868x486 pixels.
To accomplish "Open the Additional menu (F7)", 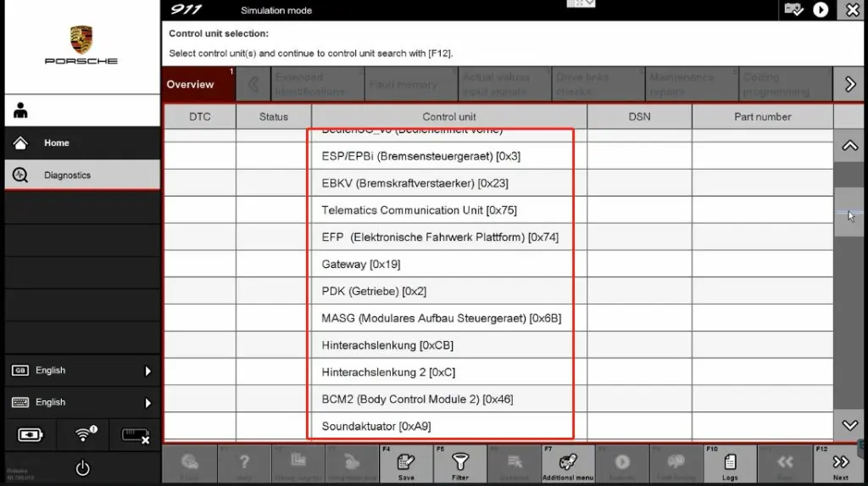I will (x=568, y=464).
